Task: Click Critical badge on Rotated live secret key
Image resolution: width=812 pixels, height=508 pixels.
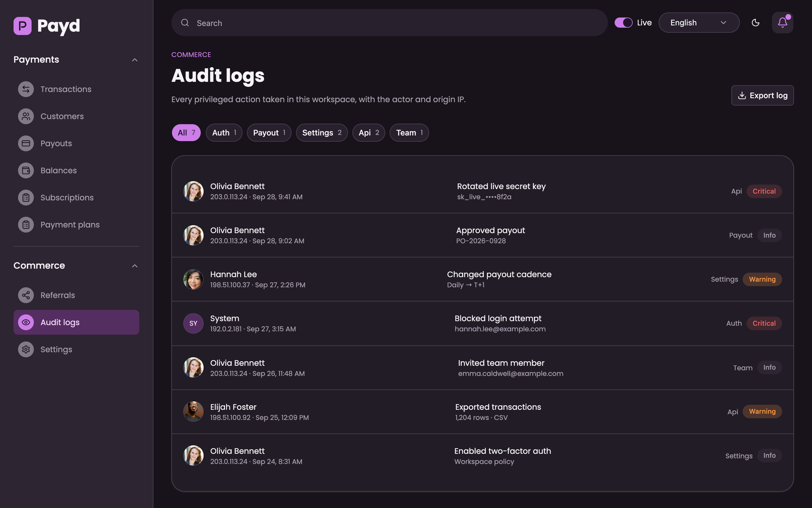Action: click(x=764, y=191)
